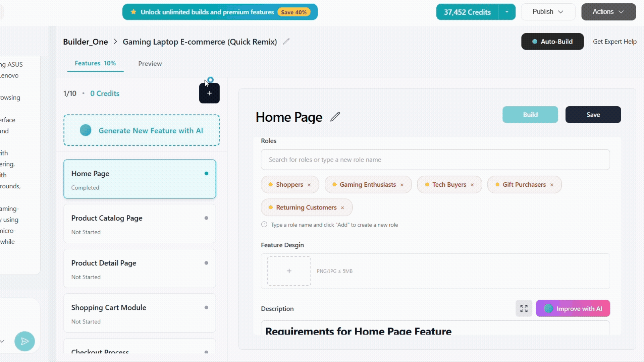
Task: Click the send arrow icon at bottom left
Action: (x=24, y=341)
